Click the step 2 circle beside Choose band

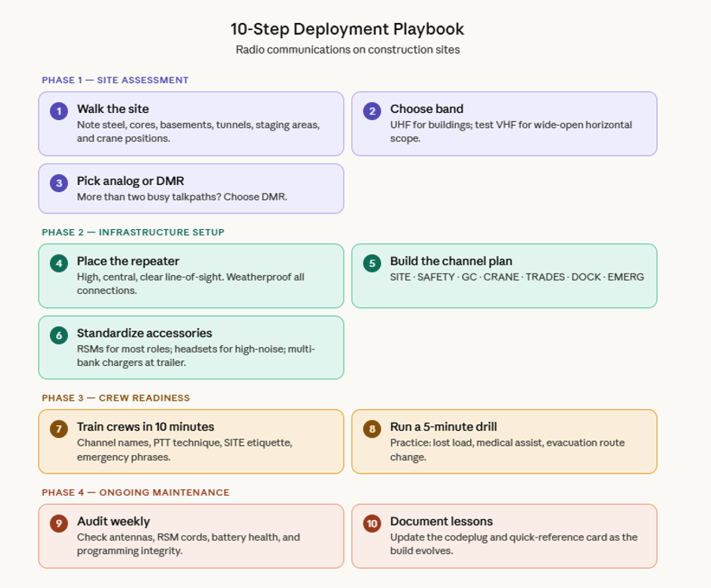pyautogui.click(x=371, y=111)
